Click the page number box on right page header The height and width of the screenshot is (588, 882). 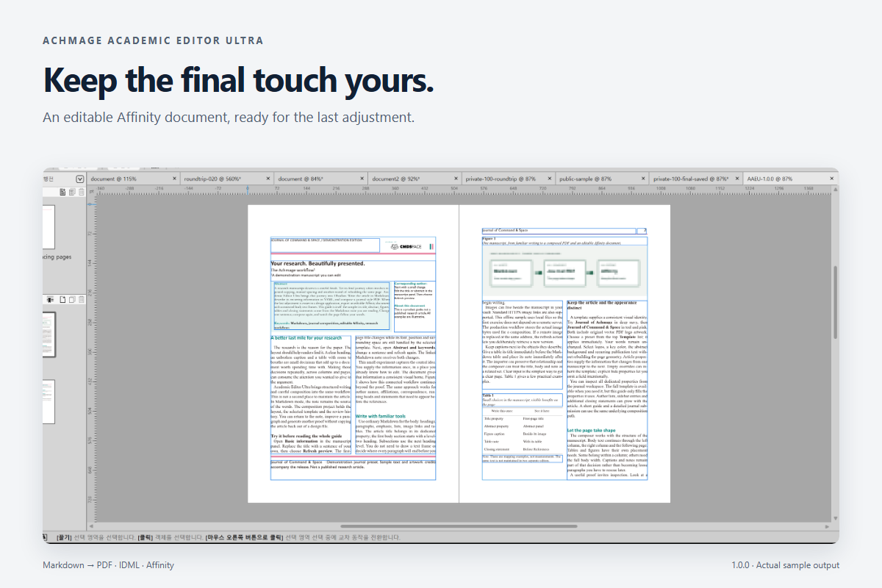click(x=642, y=231)
